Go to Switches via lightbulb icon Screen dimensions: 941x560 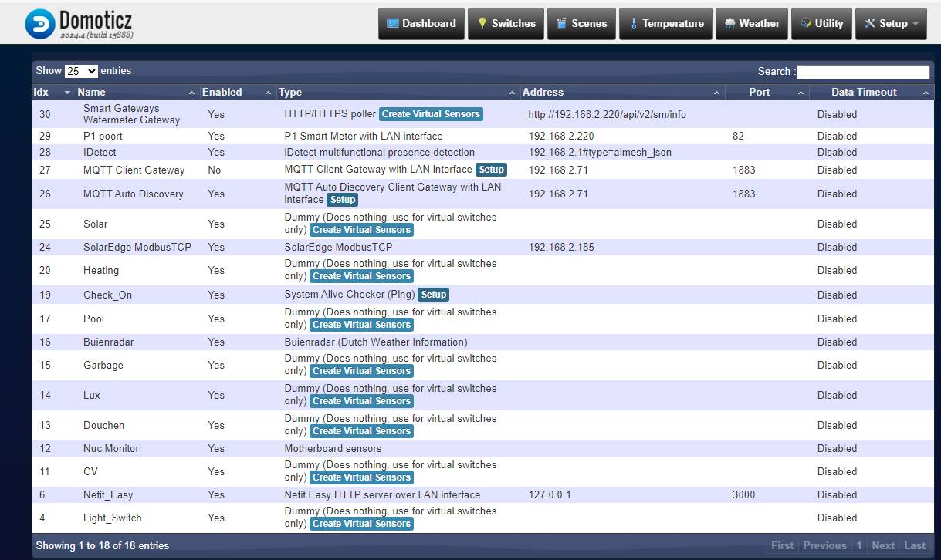[482, 24]
